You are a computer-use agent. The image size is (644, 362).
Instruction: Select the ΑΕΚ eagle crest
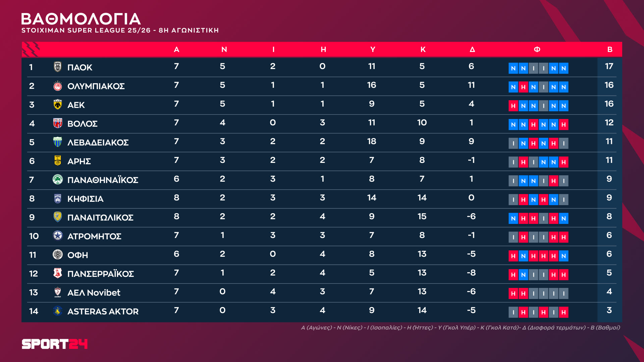[x=58, y=105]
